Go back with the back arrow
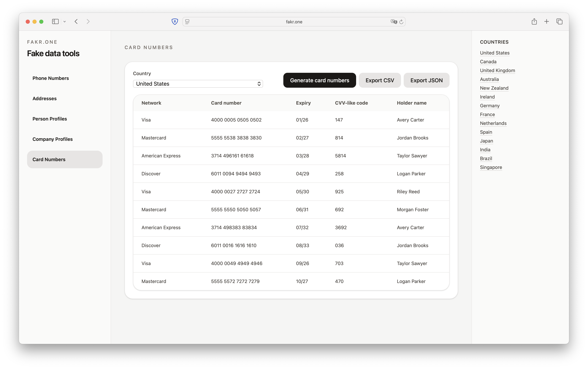Screen dimensions: 588x369 click(76, 22)
